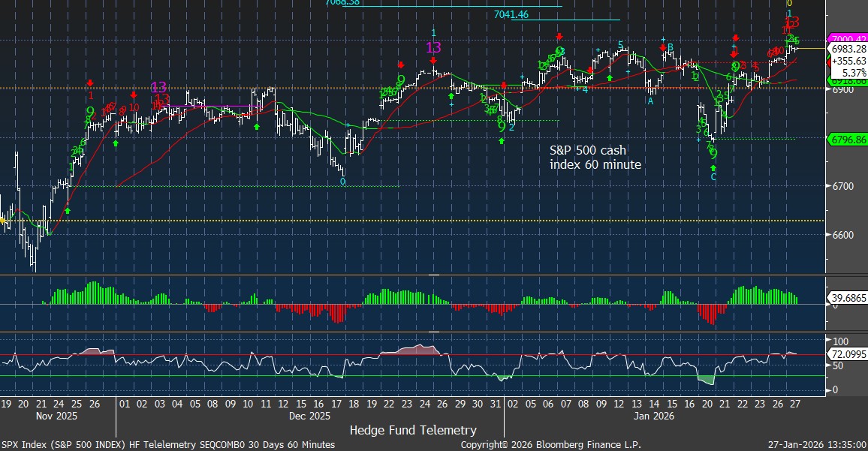Click the 72.0995 oscillator value label
868x451 pixels.
coord(848,353)
